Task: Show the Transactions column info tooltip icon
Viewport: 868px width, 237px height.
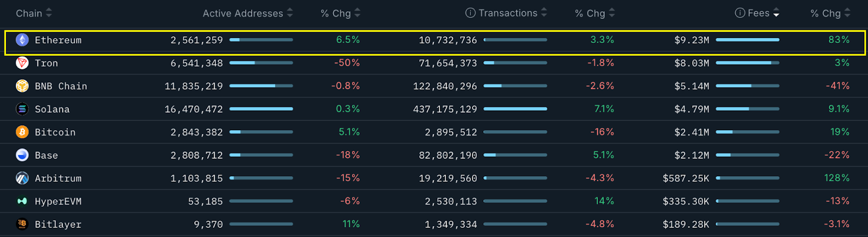Action: click(x=470, y=13)
